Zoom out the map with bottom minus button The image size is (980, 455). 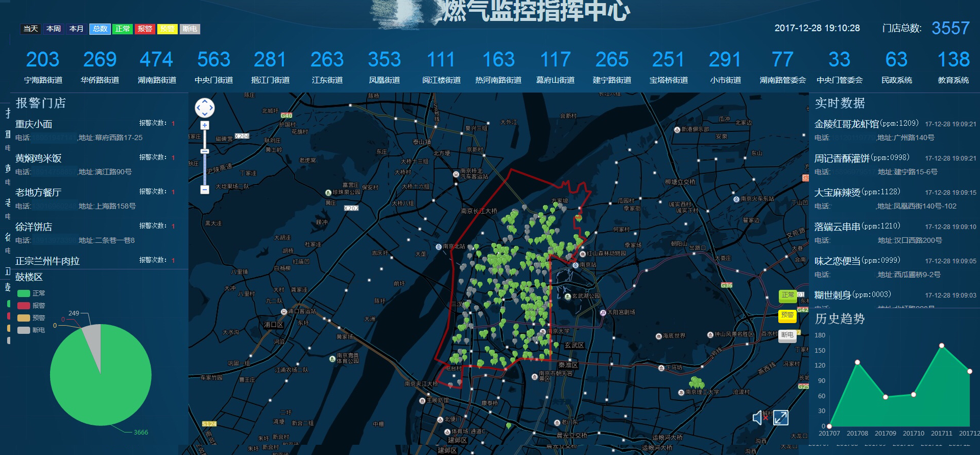pos(205,190)
